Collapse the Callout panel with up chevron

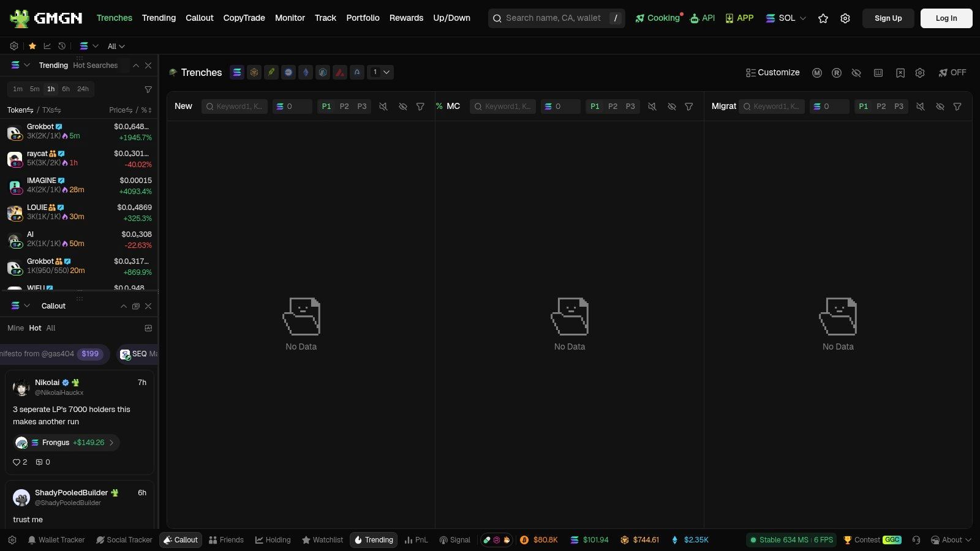(124, 306)
